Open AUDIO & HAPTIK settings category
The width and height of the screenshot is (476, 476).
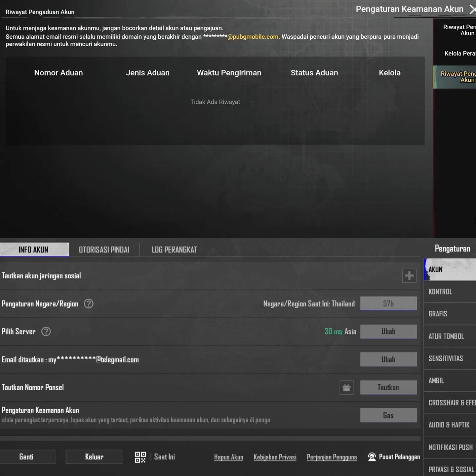[450, 425]
